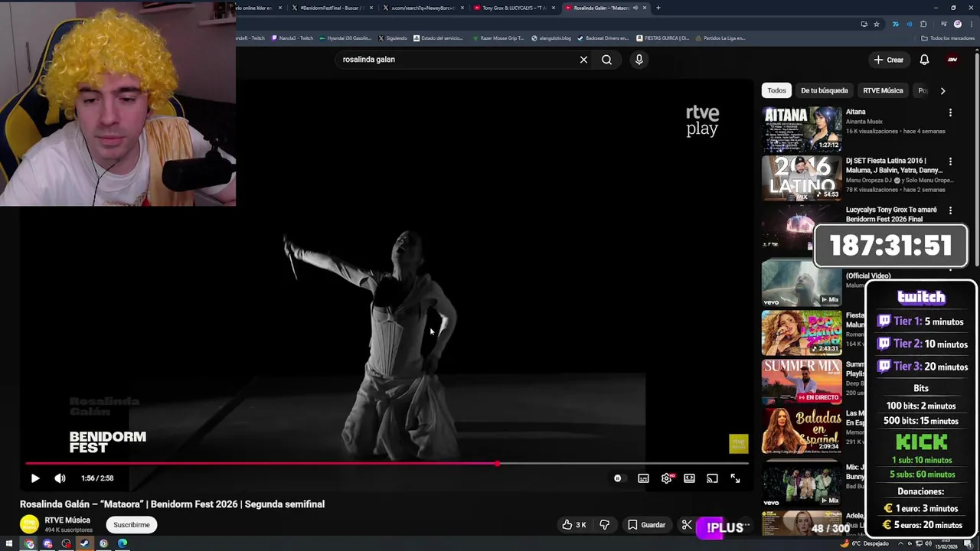Open the Aitana video thumbnail

click(802, 129)
